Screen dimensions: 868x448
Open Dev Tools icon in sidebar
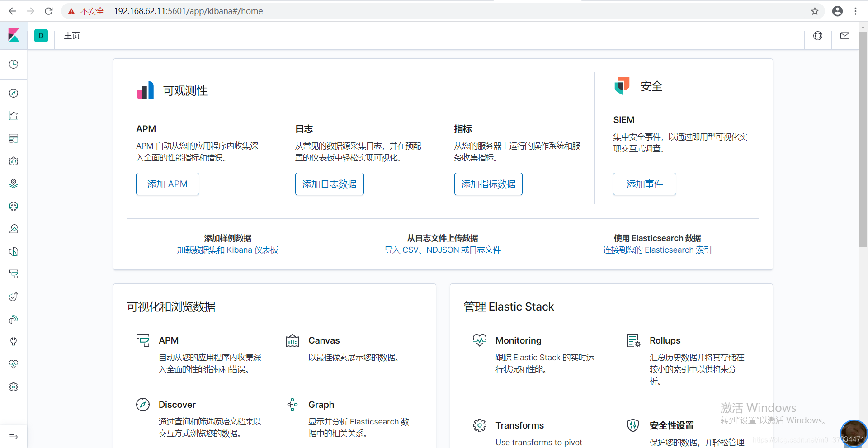(14, 342)
